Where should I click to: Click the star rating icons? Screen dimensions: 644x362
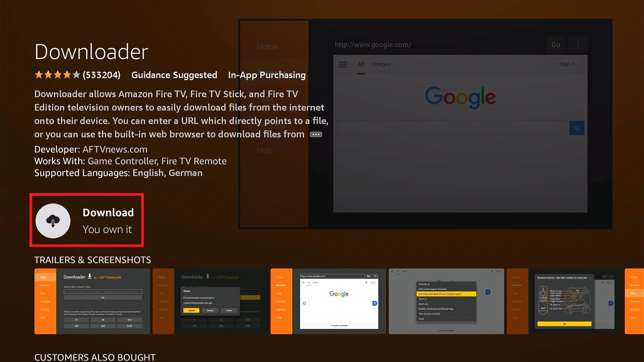pos(57,75)
